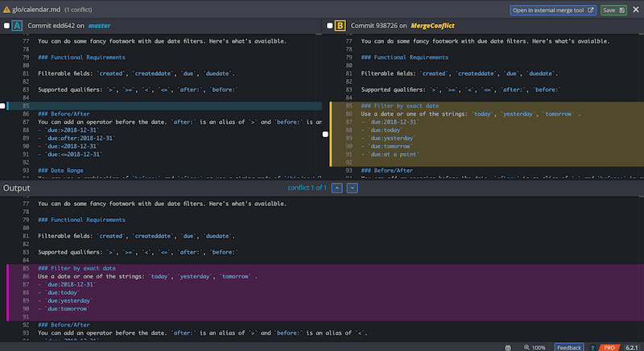Click the 100% zoom level
The image size is (644, 351).
[539, 348]
